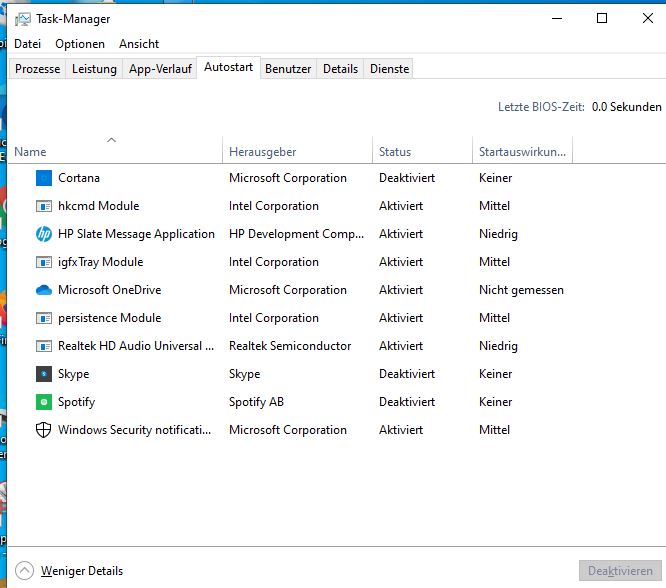Viewport: 666px width, 588px height.
Task: Switch to the Prozesse tab
Action: [x=37, y=69]
